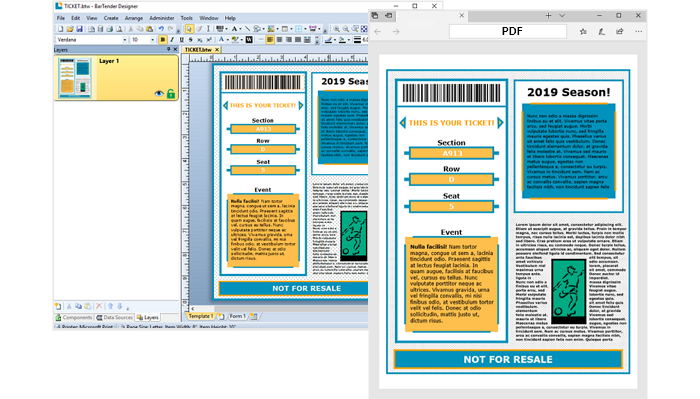Open the Word processor W icon
Image resolution: width=700 pixels, height=399 pixels.
(249, 40)
